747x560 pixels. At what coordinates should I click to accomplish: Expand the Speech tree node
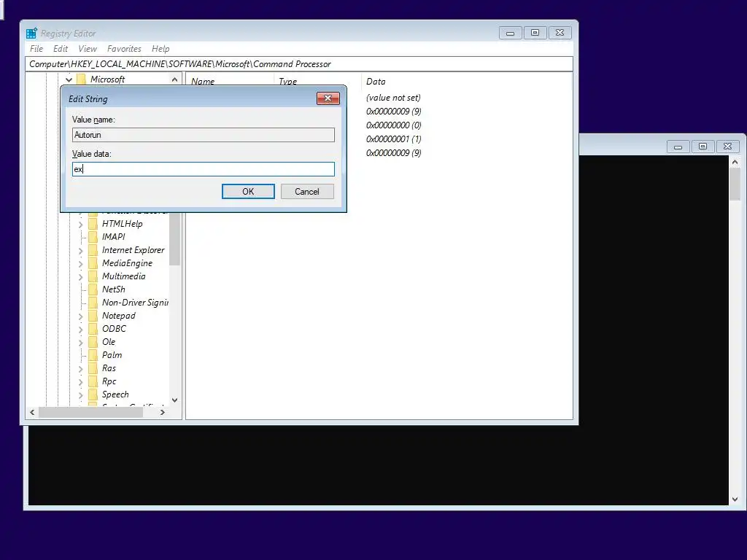[80, 394]
